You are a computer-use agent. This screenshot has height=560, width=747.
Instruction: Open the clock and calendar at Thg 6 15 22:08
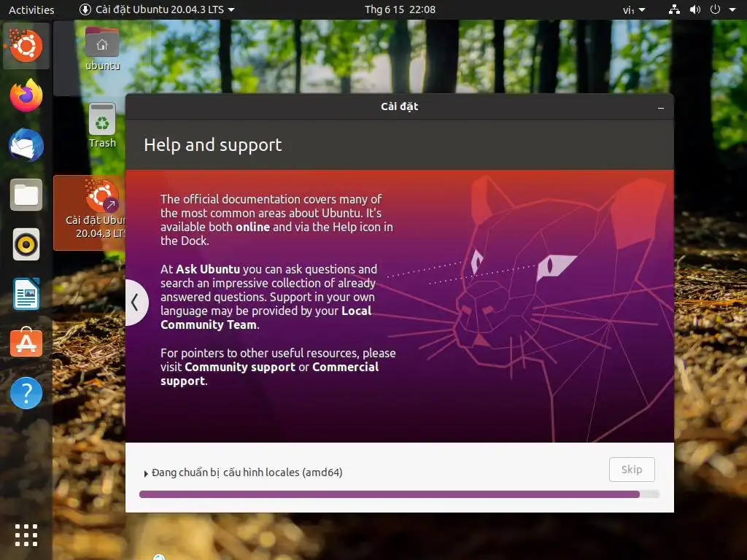pos(400,9)
